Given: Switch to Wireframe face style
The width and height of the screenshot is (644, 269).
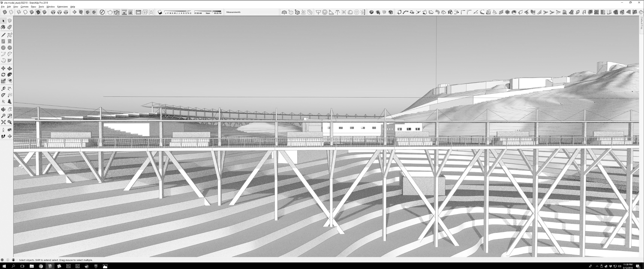Looking at the screenshot, I should click(x=19, y=12).
